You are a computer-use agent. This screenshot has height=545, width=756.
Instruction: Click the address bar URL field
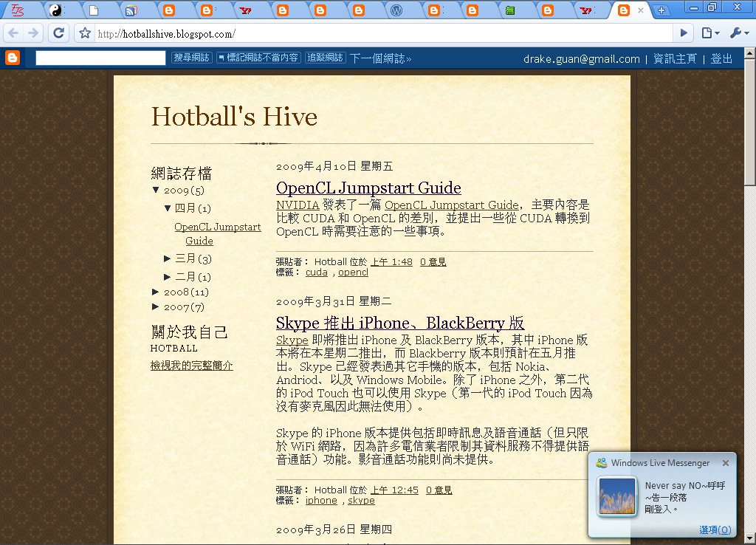coord(383,33)
